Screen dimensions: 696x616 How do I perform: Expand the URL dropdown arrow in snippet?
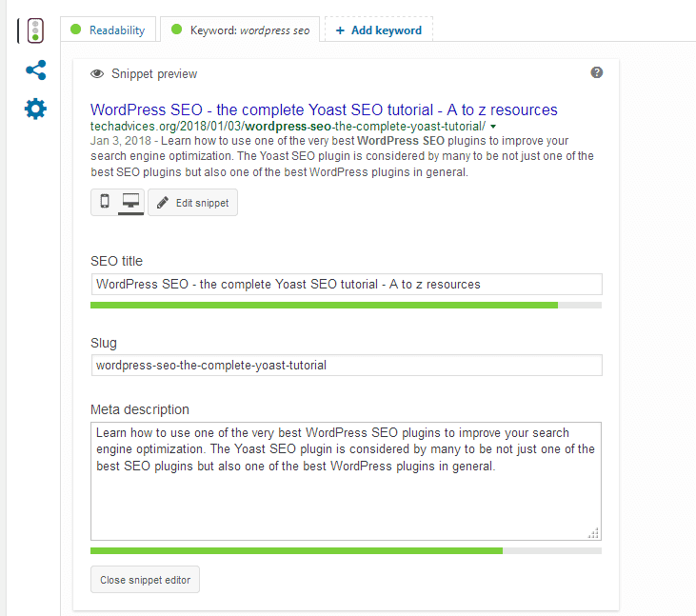[493, 127]
